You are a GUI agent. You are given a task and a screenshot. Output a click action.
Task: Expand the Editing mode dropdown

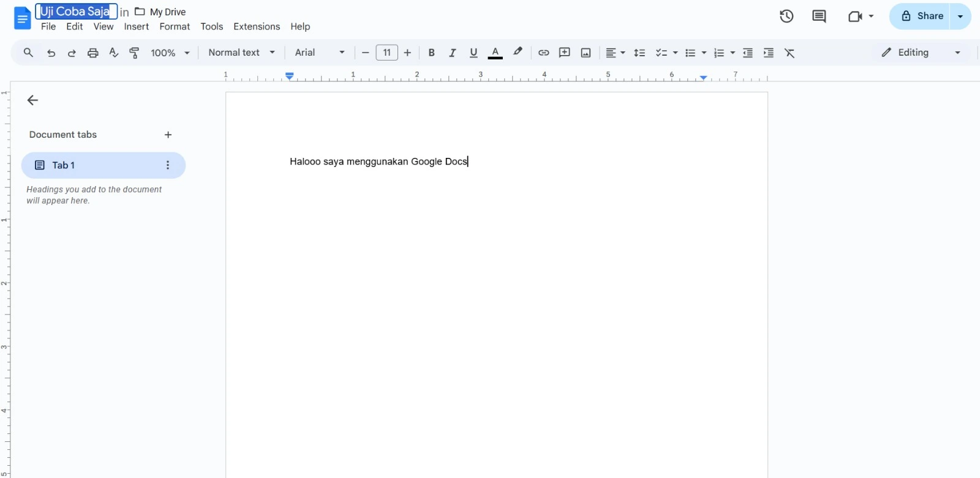921,53
